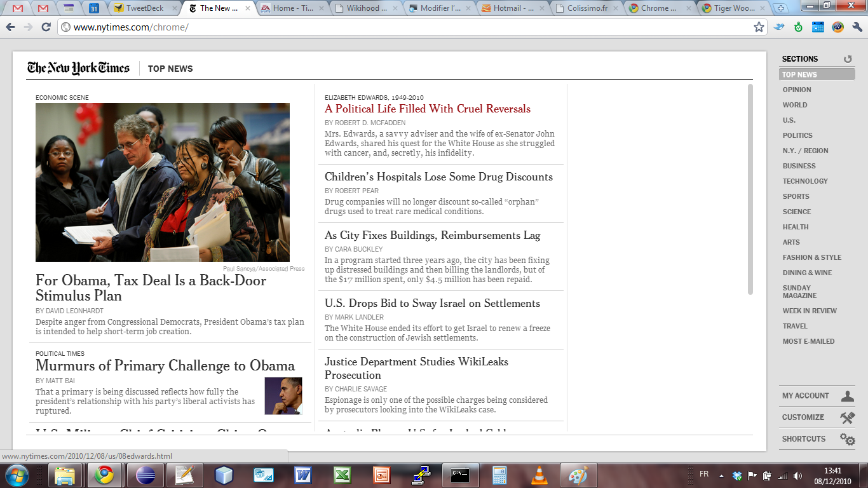The width and height of the screenshot is (868, 488).
Task: Open the Calculator taskbar icon
Action: point(499,475)
